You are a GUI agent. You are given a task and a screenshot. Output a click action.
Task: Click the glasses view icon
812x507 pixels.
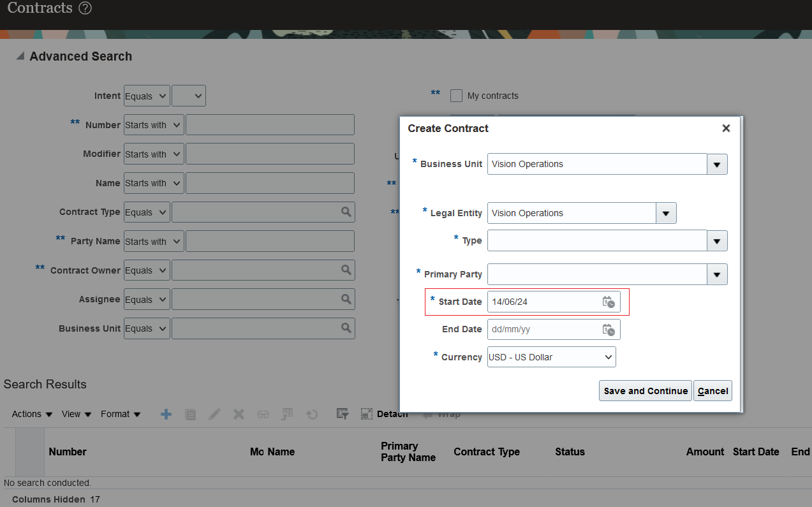coord(263,415)
